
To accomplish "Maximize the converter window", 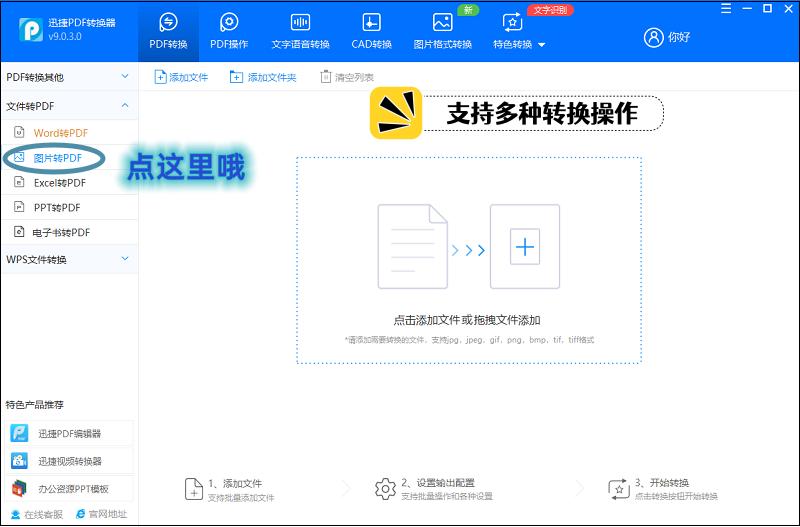I will [x=767, y=9].
